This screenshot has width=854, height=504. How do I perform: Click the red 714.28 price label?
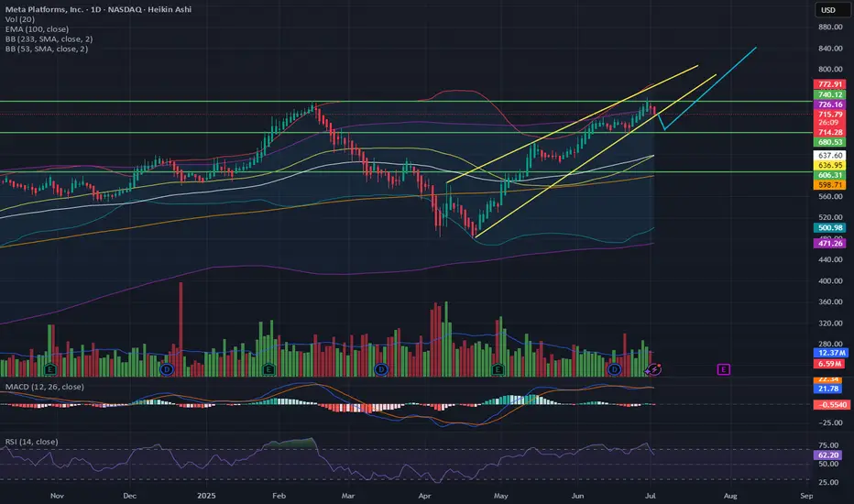830,132
